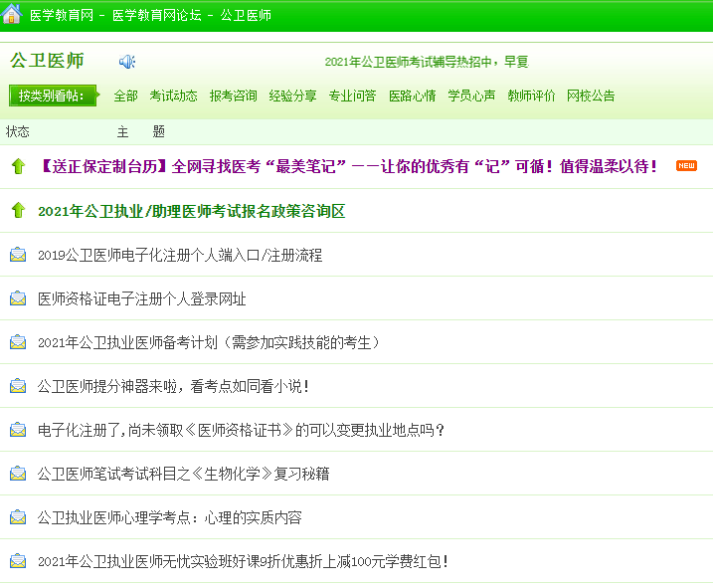Click the envelope icon beside 医师资格证电子注册 post
Image resolution: width=713 pixels, height=588 pixels.
(18, 298)
